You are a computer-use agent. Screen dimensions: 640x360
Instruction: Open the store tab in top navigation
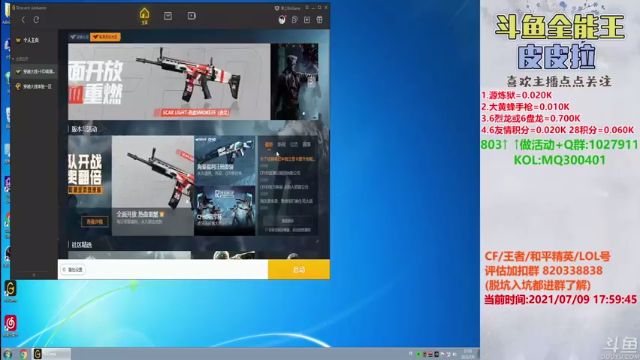168,16
